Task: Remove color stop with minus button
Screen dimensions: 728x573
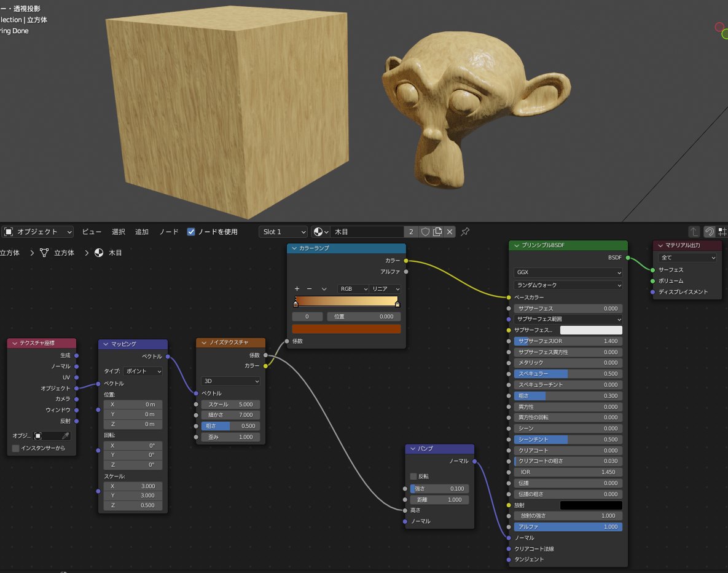Action: coord(309,288)
